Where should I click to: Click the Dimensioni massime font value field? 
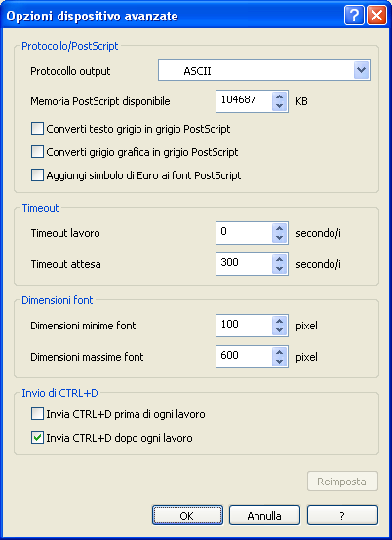(244, 357)
